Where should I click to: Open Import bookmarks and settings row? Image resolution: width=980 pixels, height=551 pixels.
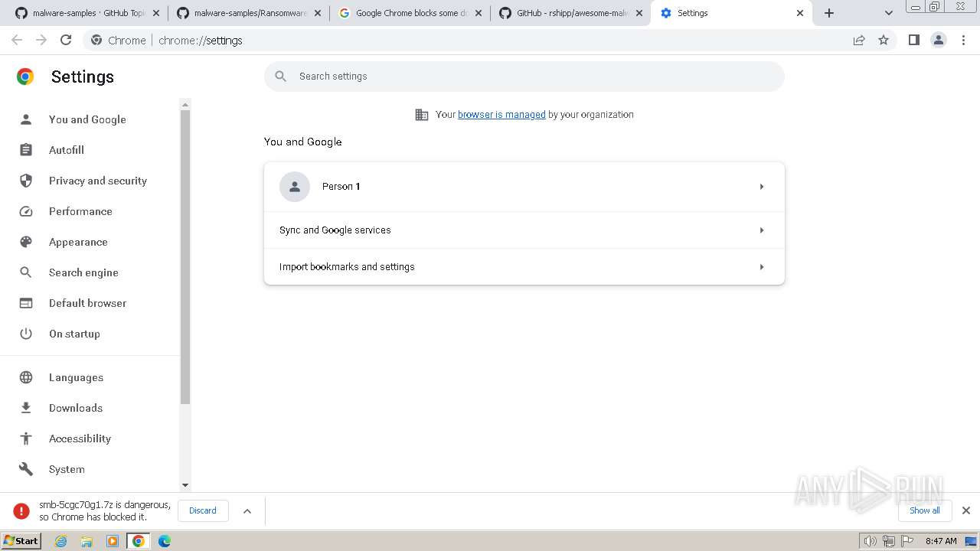(524, 267)
